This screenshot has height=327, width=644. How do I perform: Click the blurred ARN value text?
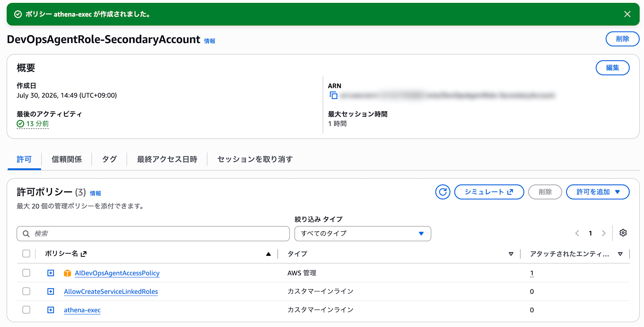(448, 95)
